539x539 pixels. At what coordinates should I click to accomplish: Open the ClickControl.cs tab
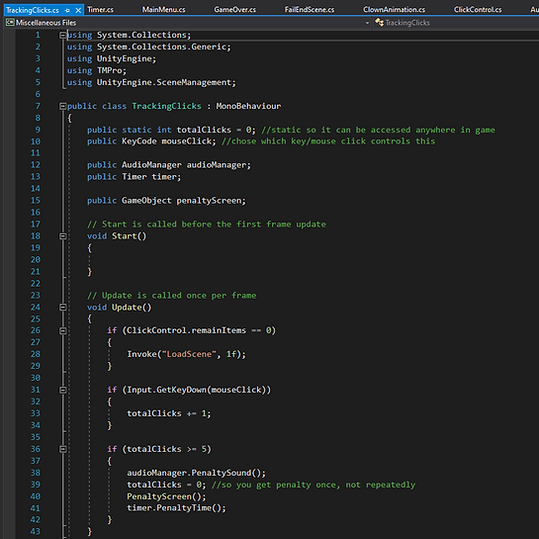click(x=478, y=10)
